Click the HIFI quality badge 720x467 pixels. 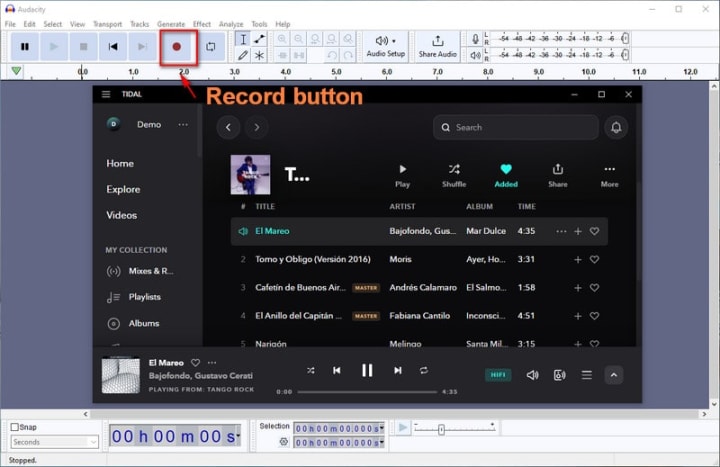498,375
